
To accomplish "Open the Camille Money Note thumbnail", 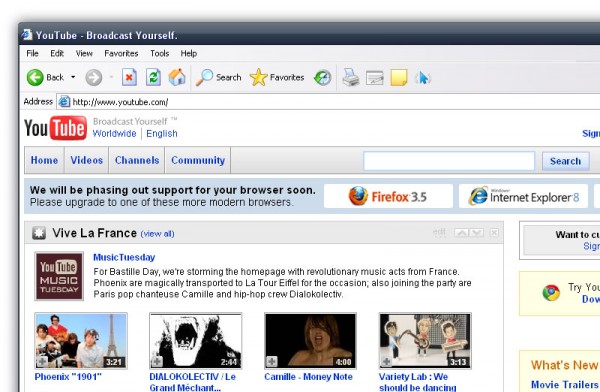I will 310,341.
